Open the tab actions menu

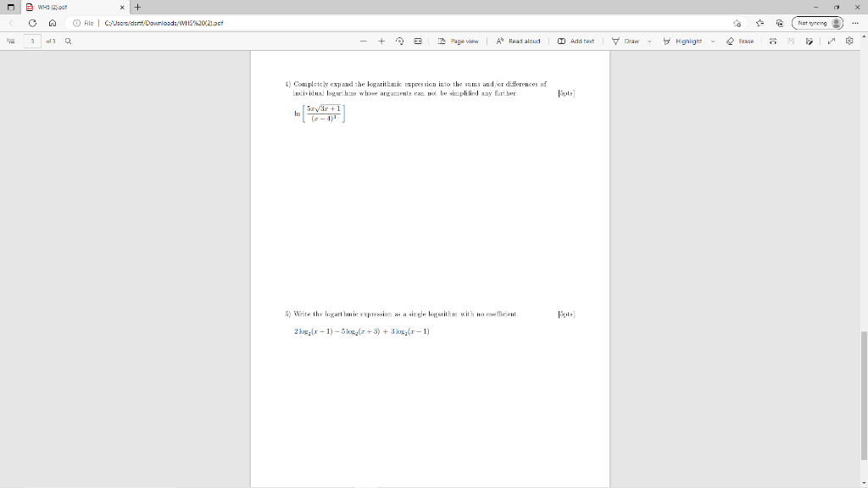tap(10, 7)
